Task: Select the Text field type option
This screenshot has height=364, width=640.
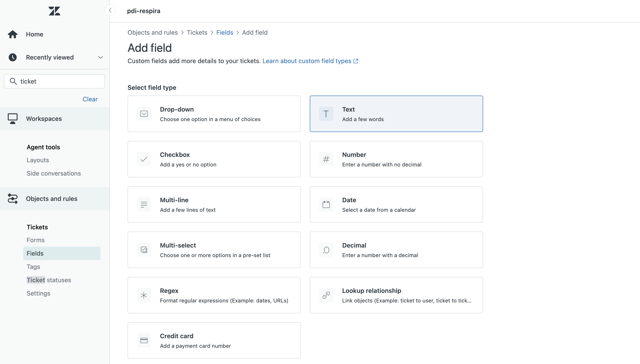Action: (x=396, y=114)
